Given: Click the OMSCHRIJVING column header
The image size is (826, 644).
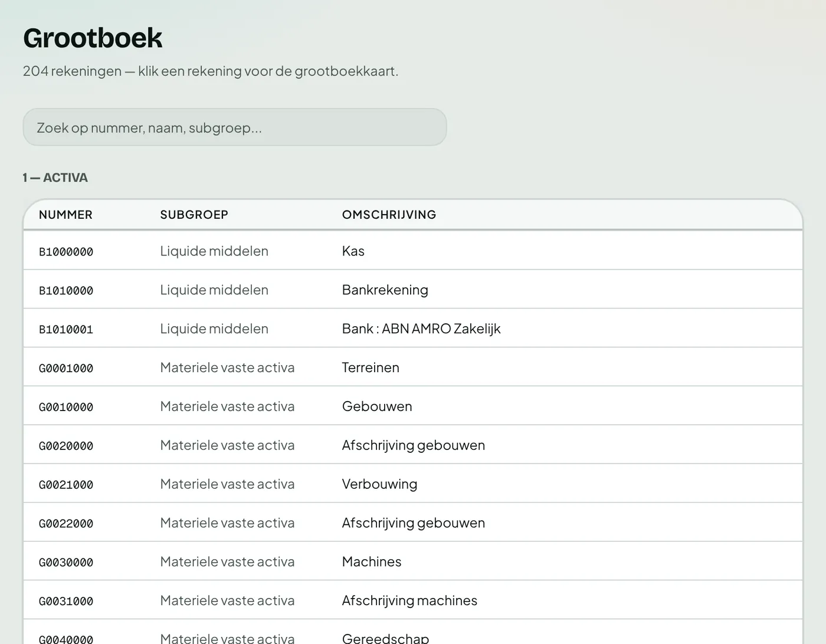Looking at the screenshot, I should coord(389,215).
